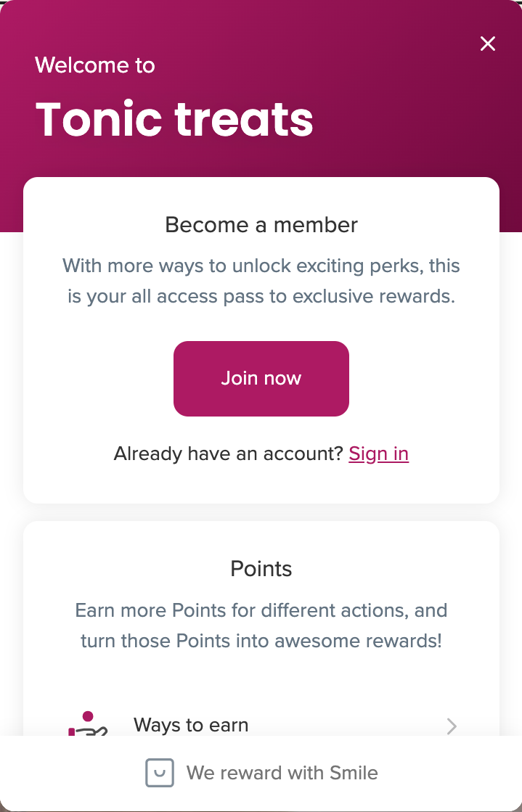This screenshot has height=812, width=522.
Task: Select the Welcome to text
Action: pos(95,65)
